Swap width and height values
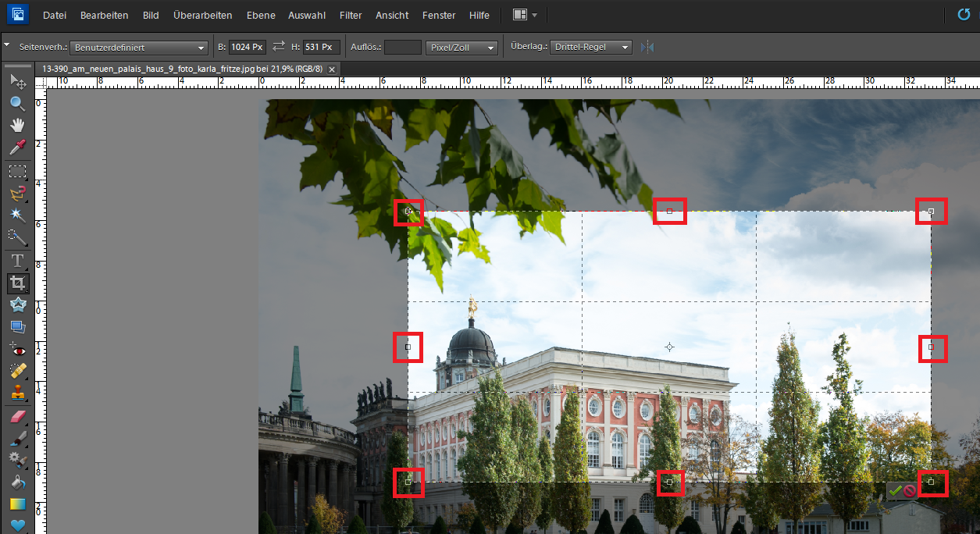 pos(279,48)
